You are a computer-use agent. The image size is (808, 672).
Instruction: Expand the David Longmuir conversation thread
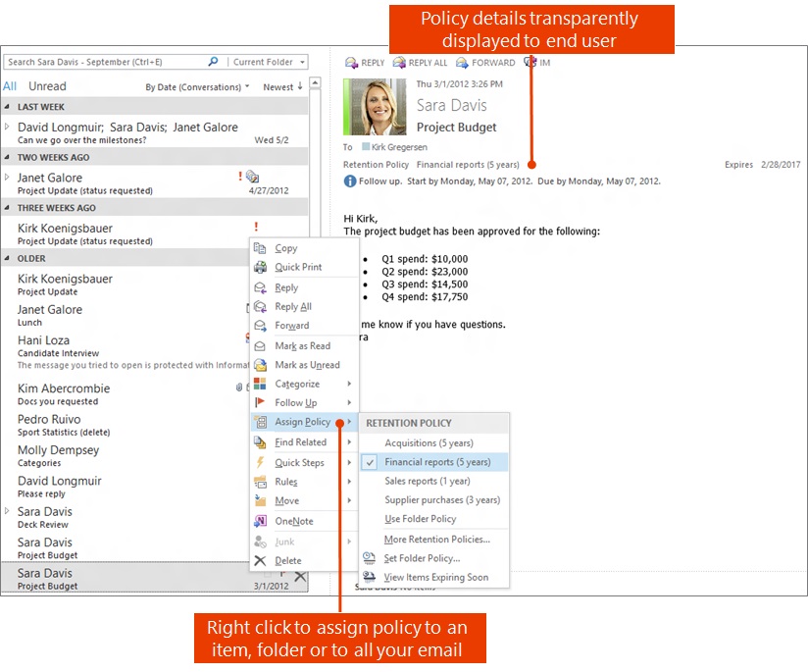click(8, 127)
